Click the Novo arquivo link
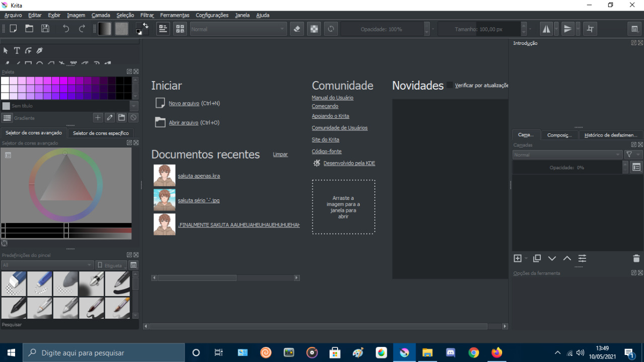644x362 pixels. tap(184, 103)
